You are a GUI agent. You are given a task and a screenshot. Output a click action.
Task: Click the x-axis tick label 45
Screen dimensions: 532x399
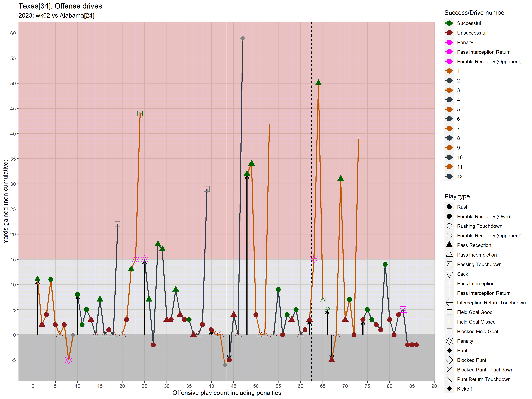234,386
